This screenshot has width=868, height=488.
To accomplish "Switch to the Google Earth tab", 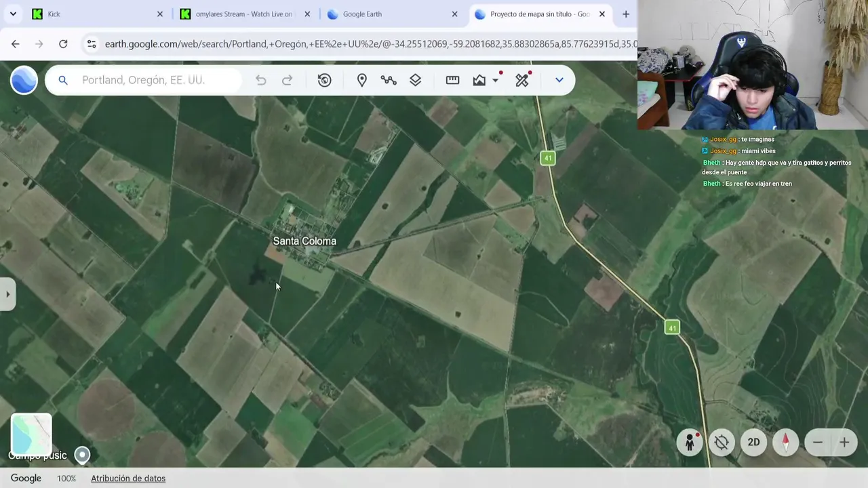I will (x=392, y=14).
